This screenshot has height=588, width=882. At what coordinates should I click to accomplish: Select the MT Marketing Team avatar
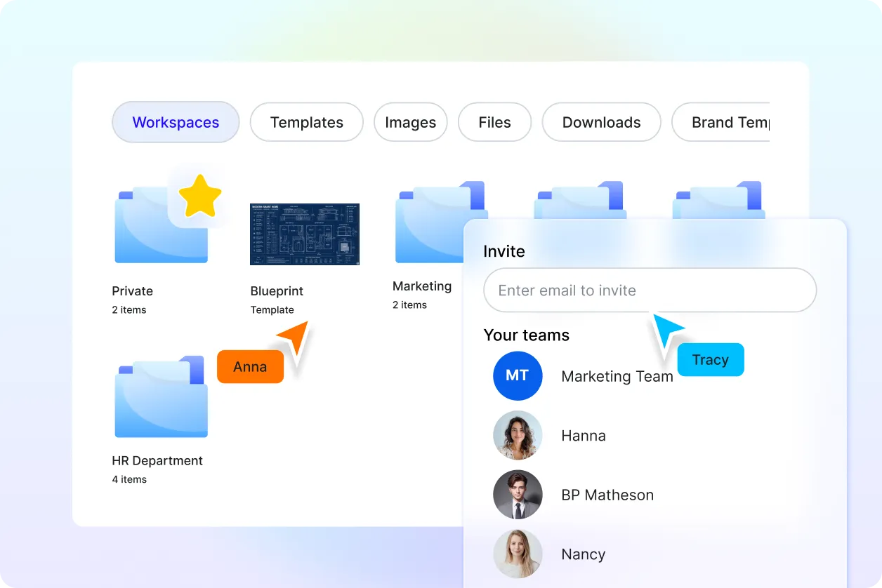click(x=518, y=376)
